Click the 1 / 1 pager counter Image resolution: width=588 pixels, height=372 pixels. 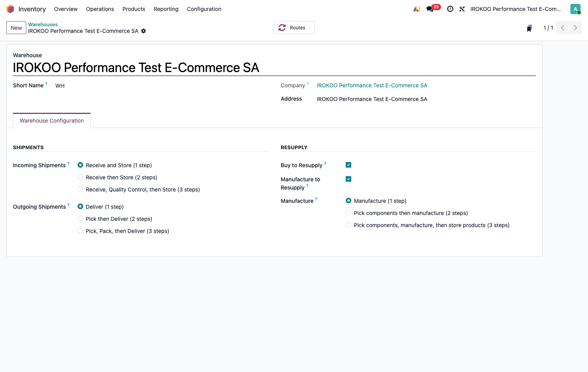(548, 28)
